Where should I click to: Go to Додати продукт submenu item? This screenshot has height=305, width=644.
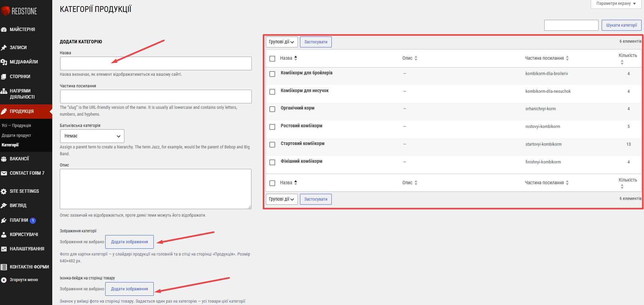click(x=16, y=135)
